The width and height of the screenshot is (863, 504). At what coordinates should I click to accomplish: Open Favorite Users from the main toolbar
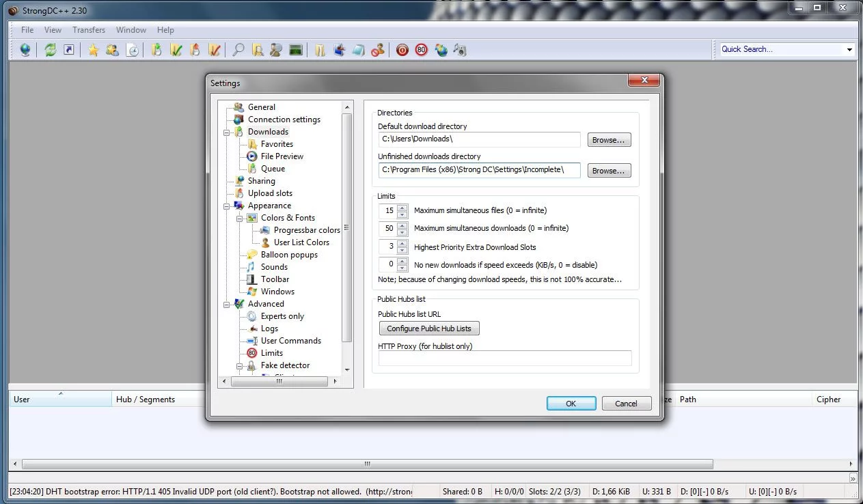pos(112,50)
